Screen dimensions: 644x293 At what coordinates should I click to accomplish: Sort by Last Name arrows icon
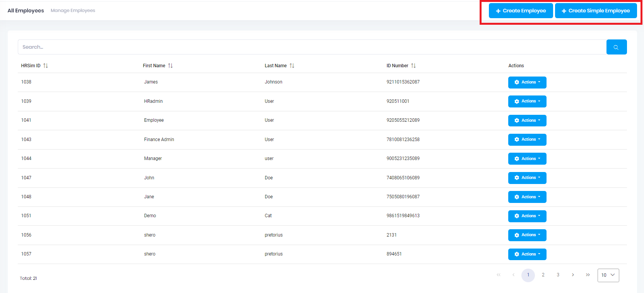(x=292, y=66)
